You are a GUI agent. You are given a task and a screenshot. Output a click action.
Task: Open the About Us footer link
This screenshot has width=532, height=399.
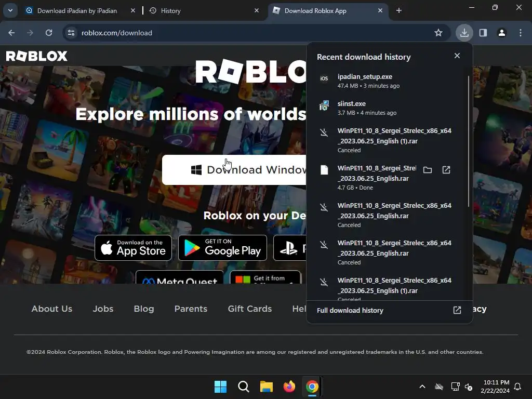[x=52, y=309]
